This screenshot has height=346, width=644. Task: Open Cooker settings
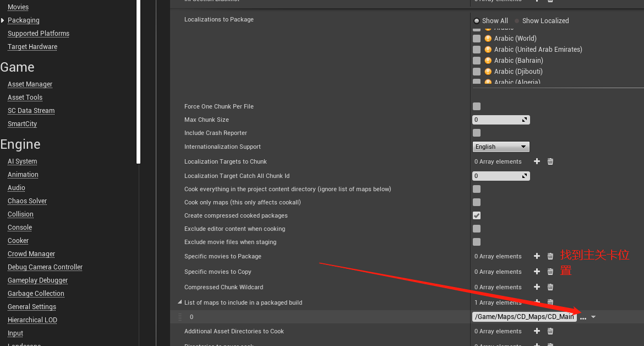point(18,240)
